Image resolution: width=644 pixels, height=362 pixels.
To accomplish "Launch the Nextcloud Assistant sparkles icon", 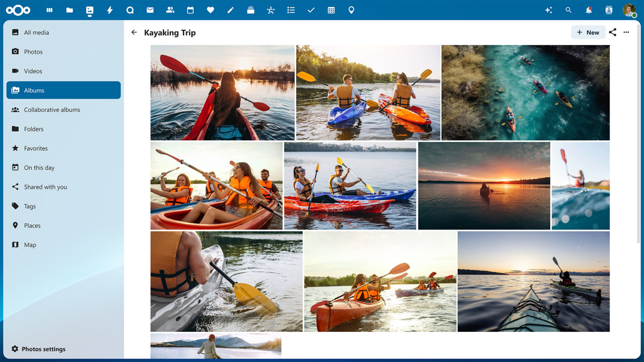I will click(x=548, y=10).
